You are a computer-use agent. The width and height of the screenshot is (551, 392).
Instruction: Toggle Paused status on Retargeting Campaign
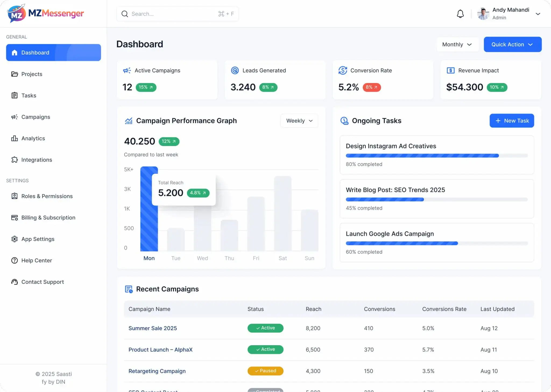265,371
